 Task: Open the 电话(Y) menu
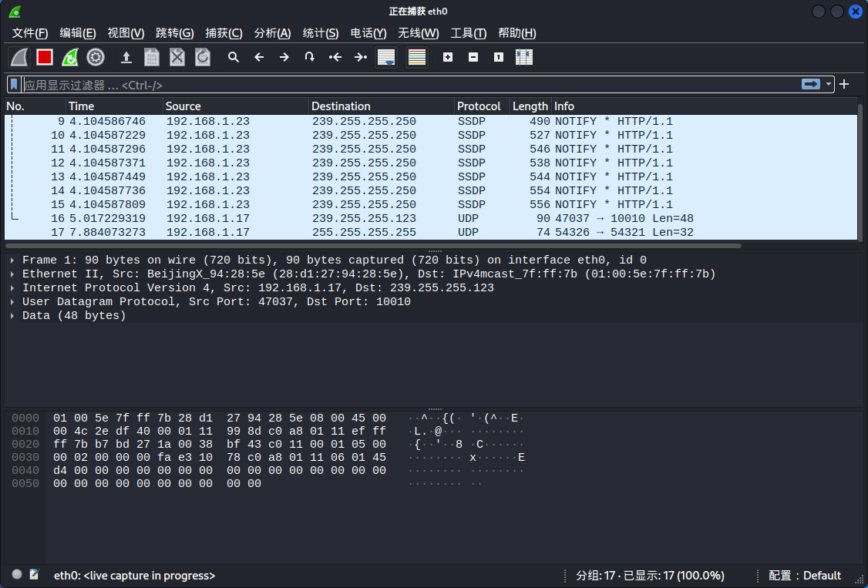coord(368,33)
